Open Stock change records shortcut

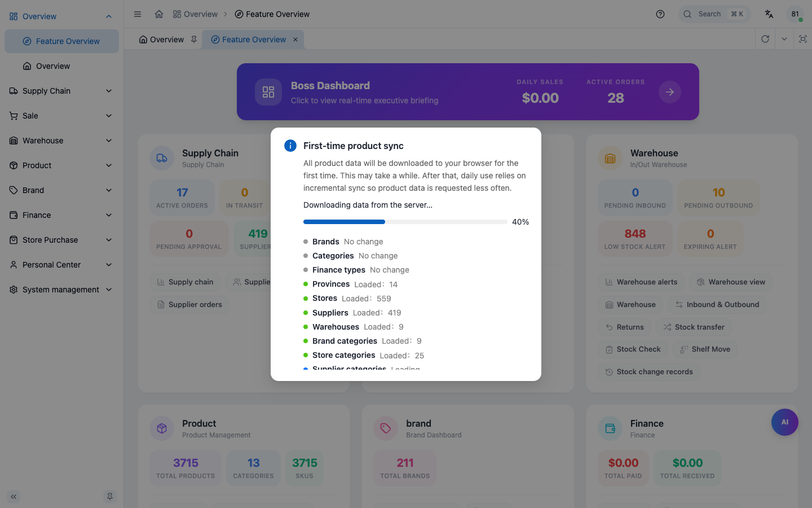click(x=649, y=372)
